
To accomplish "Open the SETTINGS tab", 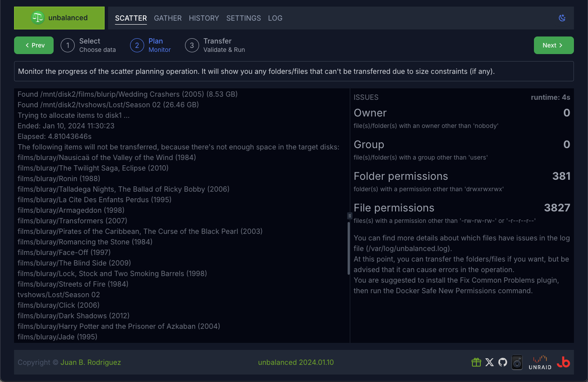I will pos(243,18).
